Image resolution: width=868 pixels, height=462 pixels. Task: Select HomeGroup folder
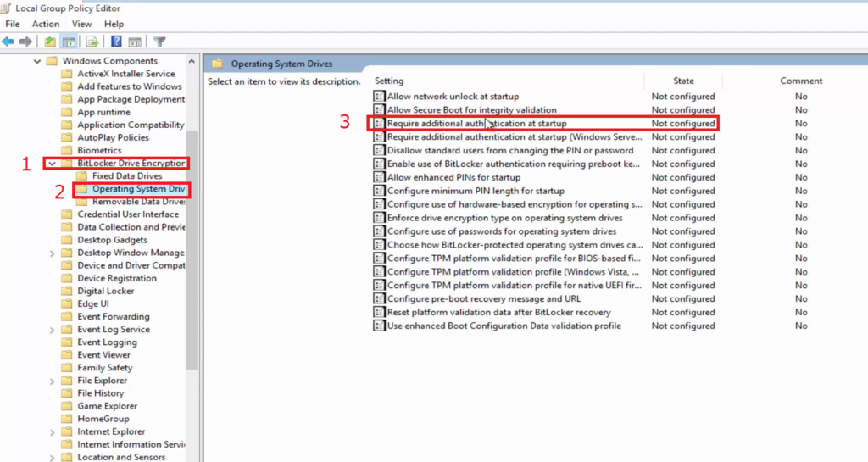pos(103,419)
